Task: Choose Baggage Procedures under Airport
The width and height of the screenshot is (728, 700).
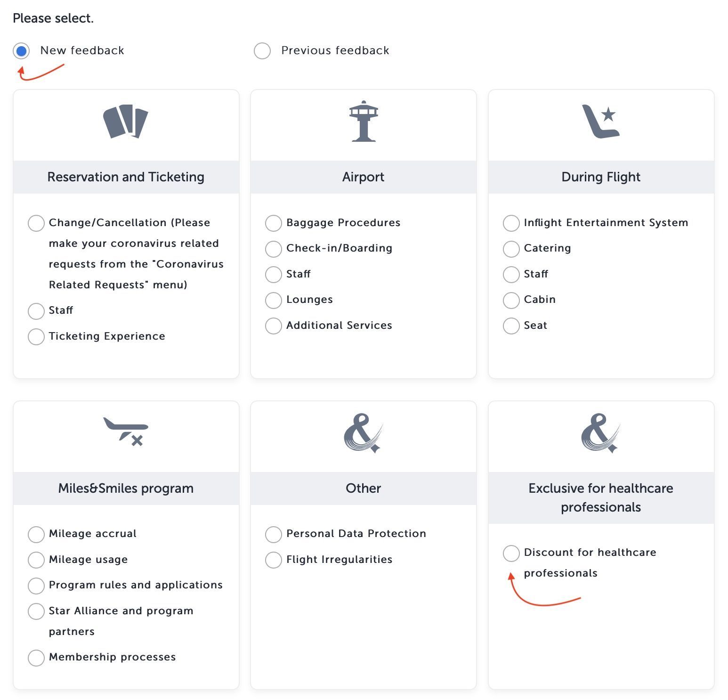Action: [273, 223]
